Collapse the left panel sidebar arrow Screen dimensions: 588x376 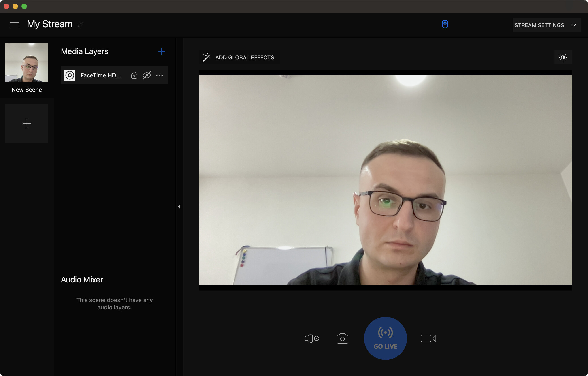pos(179,207)
